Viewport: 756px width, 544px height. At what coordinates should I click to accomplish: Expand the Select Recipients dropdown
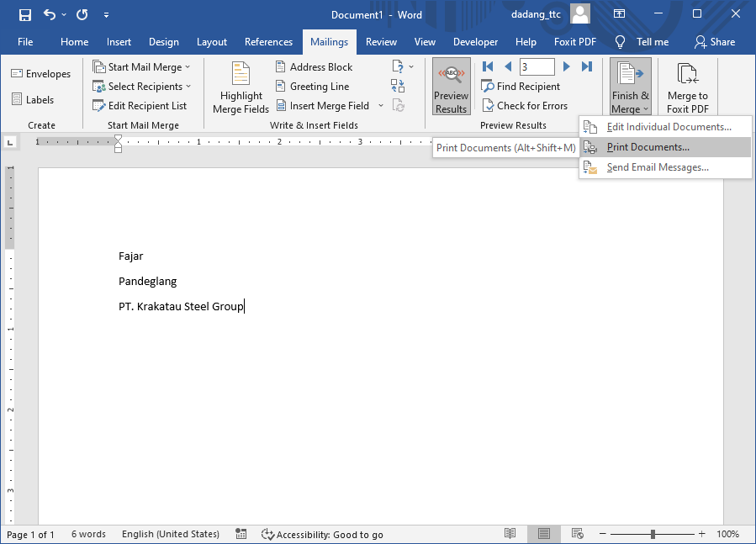142,86
